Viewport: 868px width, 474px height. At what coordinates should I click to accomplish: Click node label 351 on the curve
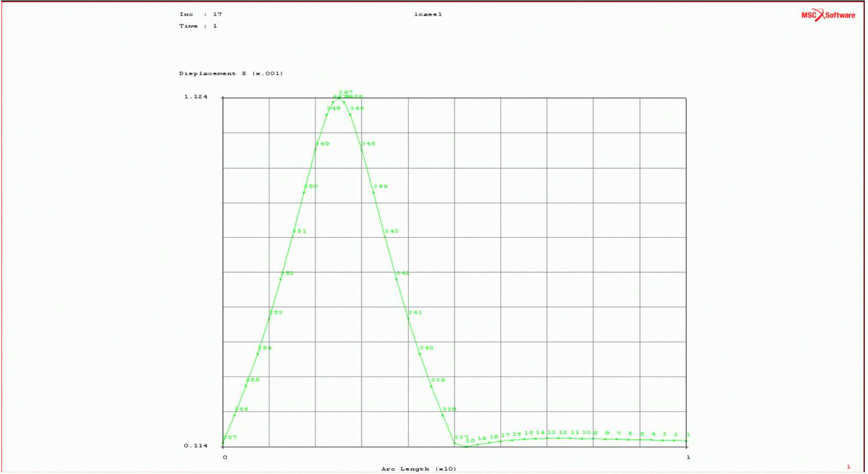[x=299, y=231]
